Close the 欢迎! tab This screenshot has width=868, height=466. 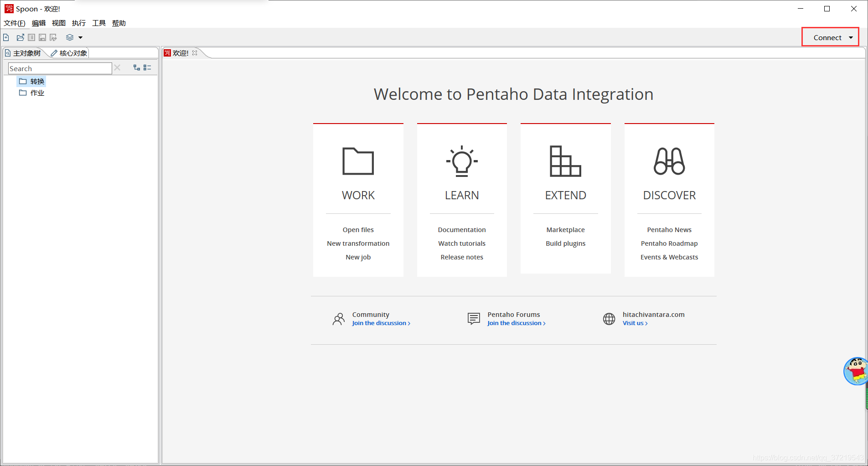tap(195, 53)
